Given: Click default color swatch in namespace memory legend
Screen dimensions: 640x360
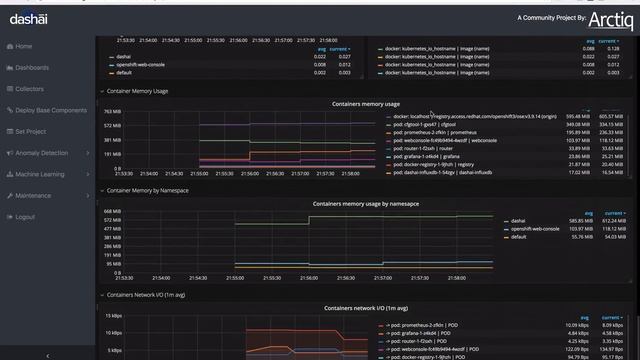Looking at the screenshot, I should click(x=506, y=237).
